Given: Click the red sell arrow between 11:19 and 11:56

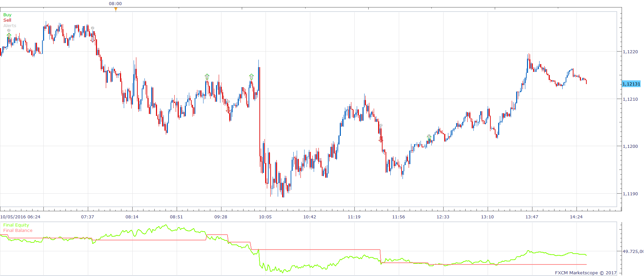Looking at the screenshot, I should [x=381, y=139].
